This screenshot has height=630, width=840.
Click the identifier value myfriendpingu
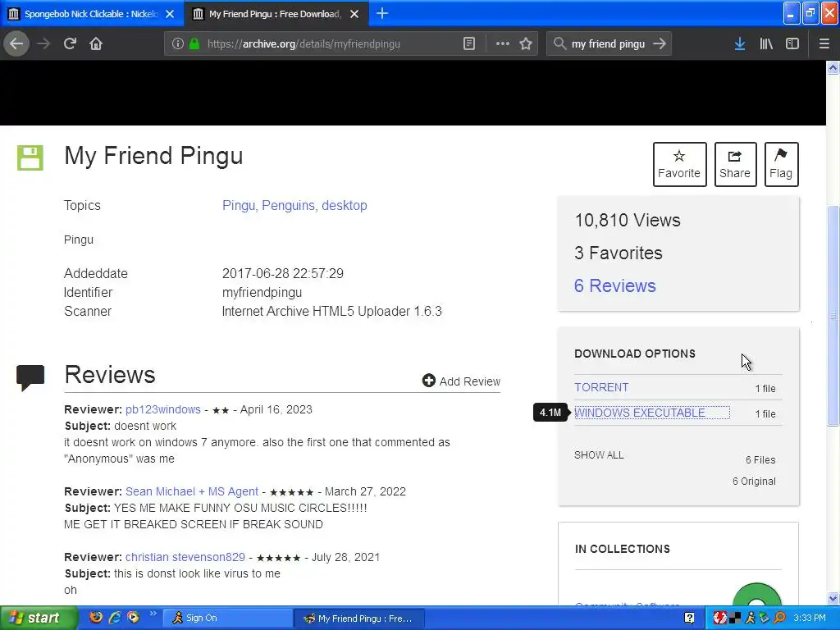(x=262, y=293)
